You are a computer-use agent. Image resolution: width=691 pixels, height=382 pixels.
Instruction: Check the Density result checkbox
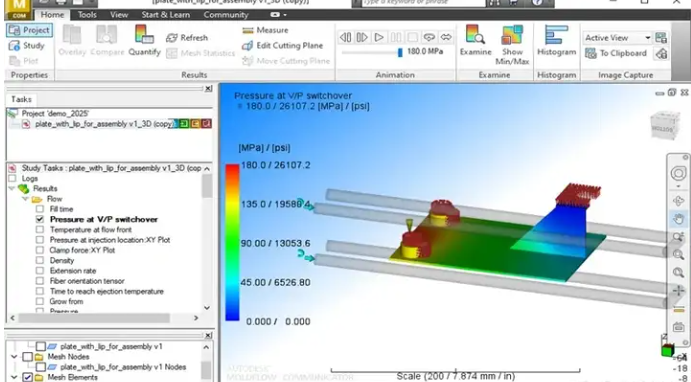click(x=40, y=260)
